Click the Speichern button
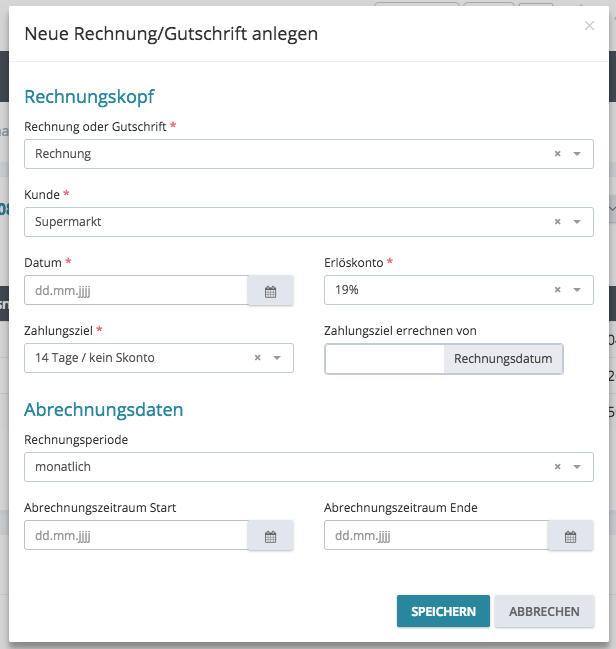The image size is (616, 649). [x=443, y=611]
